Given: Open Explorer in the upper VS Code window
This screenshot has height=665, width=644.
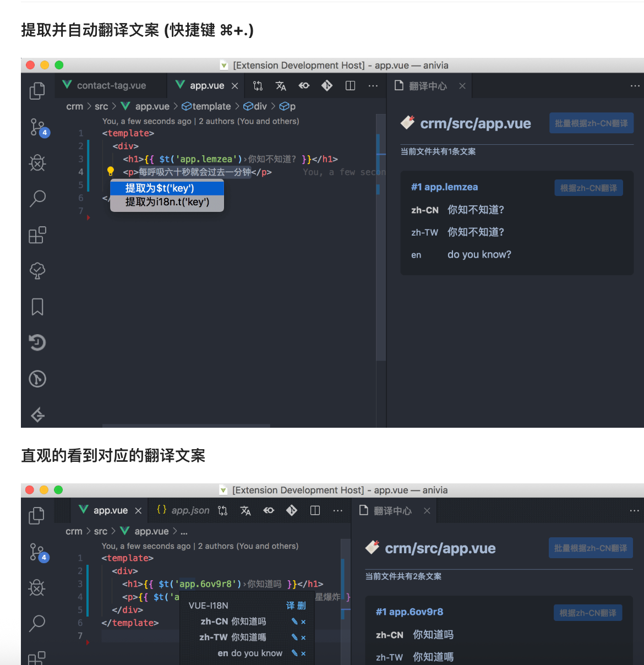Looking at the screenshot, I should 37,91.
